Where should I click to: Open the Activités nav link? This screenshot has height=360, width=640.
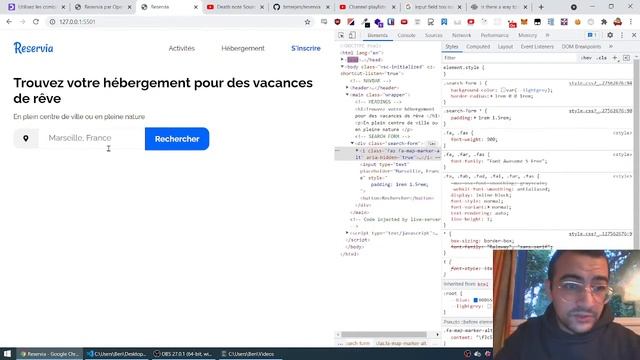[182, 48]
